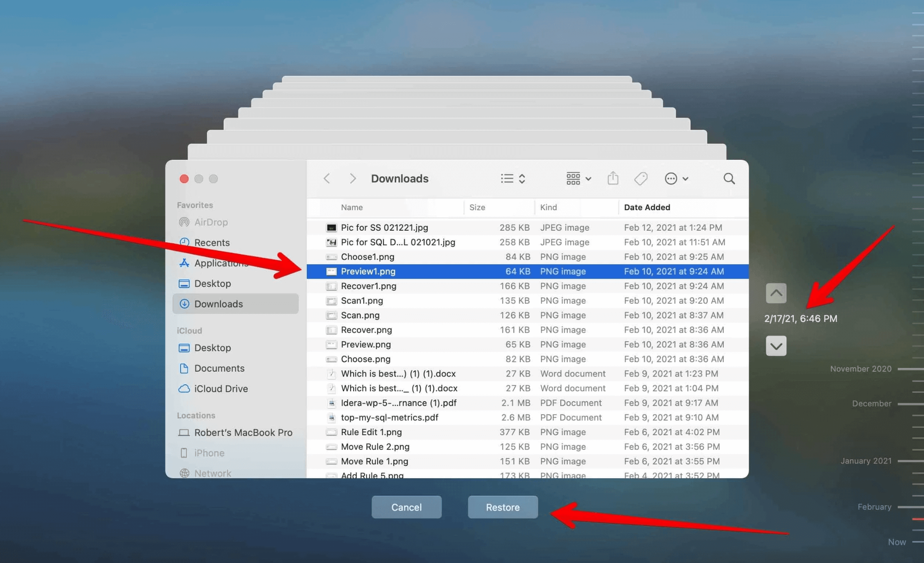This screenshot has width=924, height=563.
Task: Click the Share icon in the toolbar
Action: coord(613,178)
